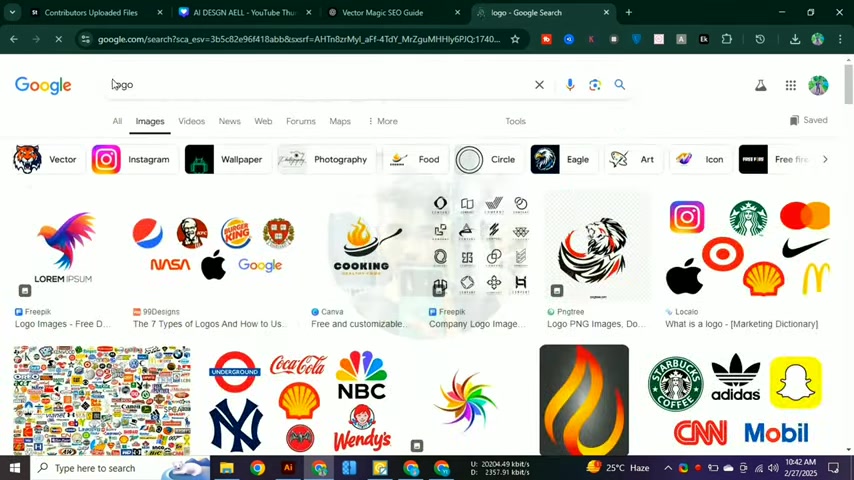The image size is (854, 480).
Task: Launch Adobe Illustrator from taskbar
Action: tap(288, 468)
